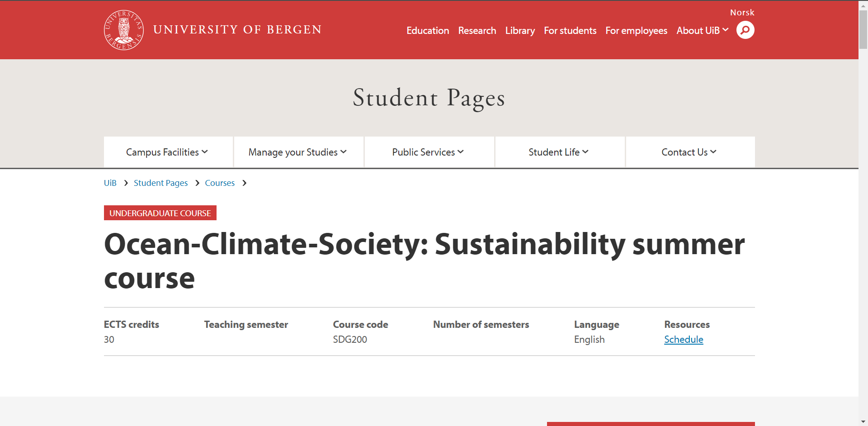Click the SDG200 course code
The image size is (868, 426).
(x=350, y=340)
